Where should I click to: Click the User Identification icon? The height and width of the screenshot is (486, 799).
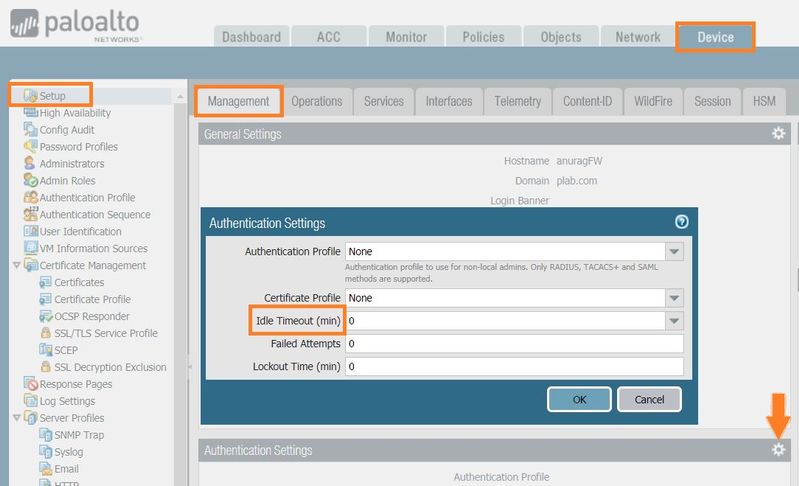tap(31, 231)
